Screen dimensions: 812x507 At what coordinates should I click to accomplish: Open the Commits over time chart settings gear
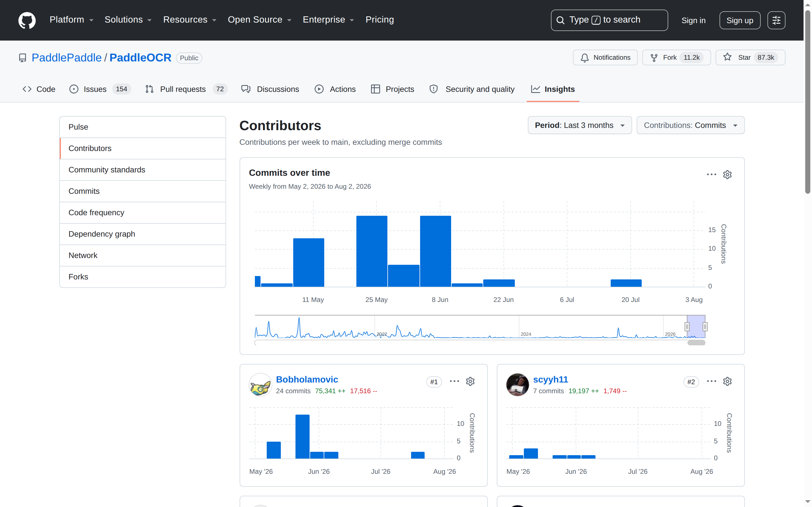(x=727, y=175)
